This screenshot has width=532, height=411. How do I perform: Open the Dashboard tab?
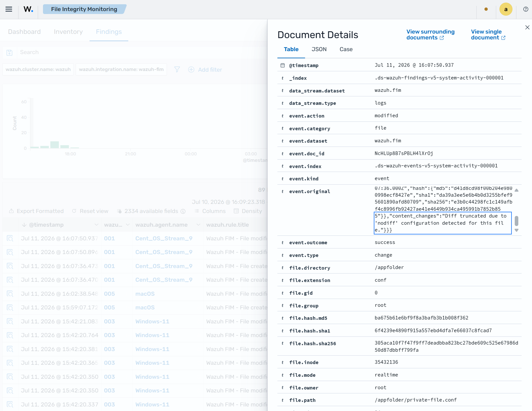click(24, 32)
